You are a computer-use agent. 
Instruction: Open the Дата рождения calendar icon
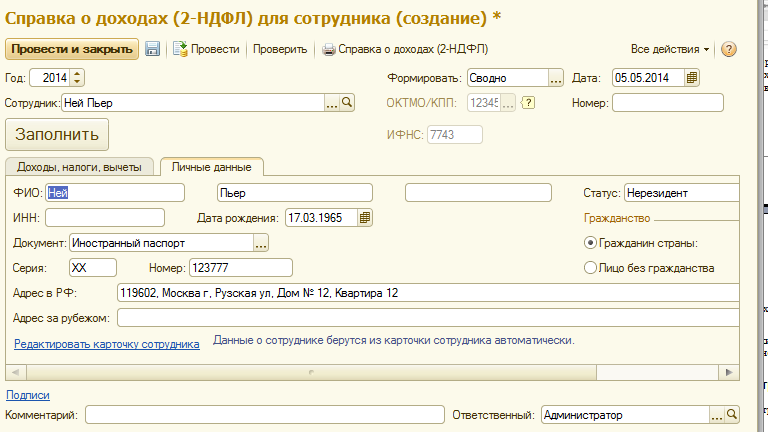point(365,217)
